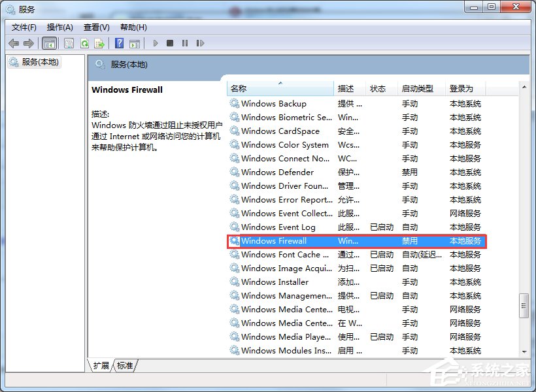Open Properties via the toolbar icon
Screen dimensions: 536x392
coord(67,42)
